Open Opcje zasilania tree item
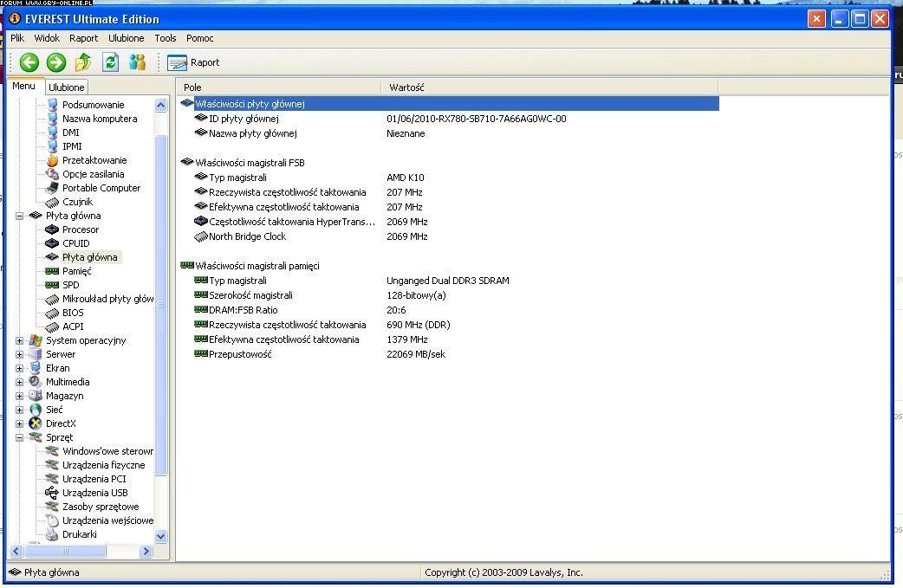The image size is (903, 588). (x=94, y=174)
